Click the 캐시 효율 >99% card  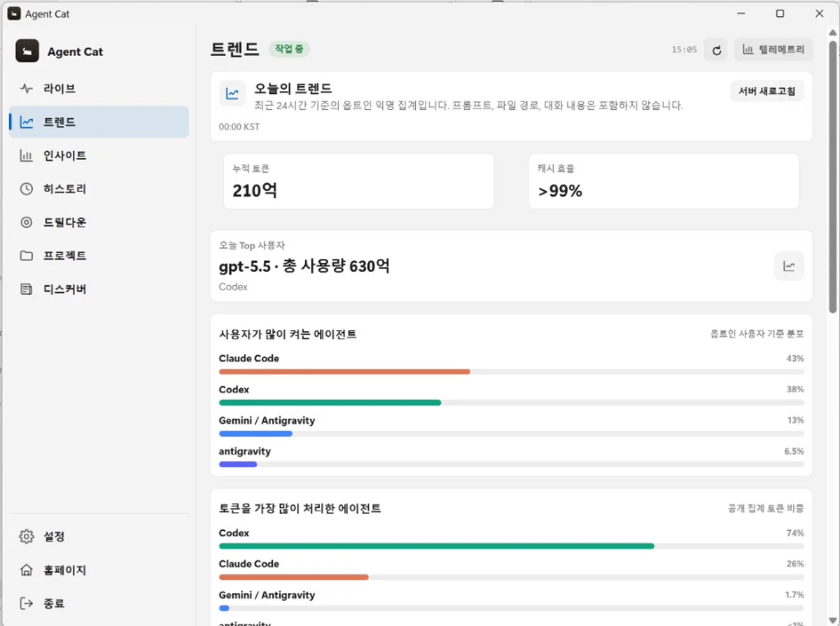pos(664,181)
